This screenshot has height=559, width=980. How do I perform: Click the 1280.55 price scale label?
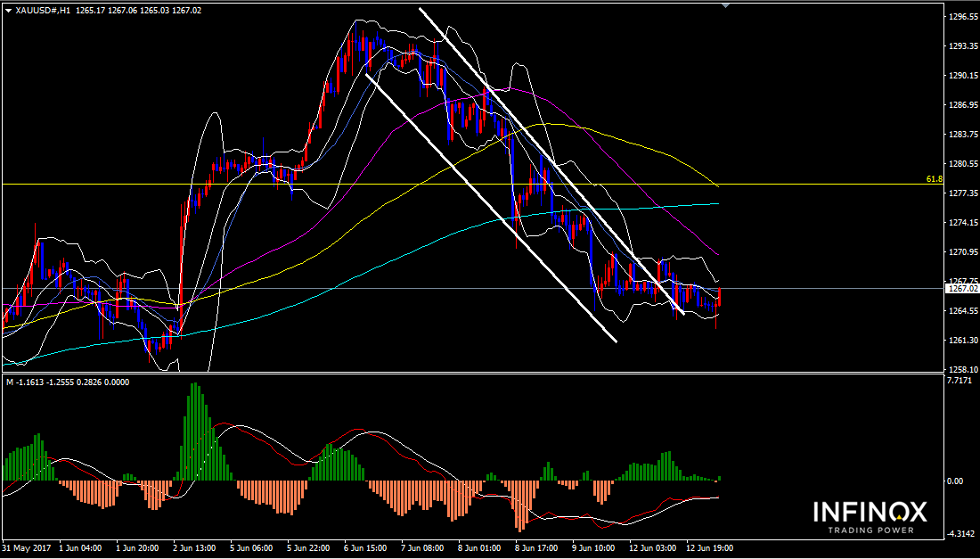point(963,164)
